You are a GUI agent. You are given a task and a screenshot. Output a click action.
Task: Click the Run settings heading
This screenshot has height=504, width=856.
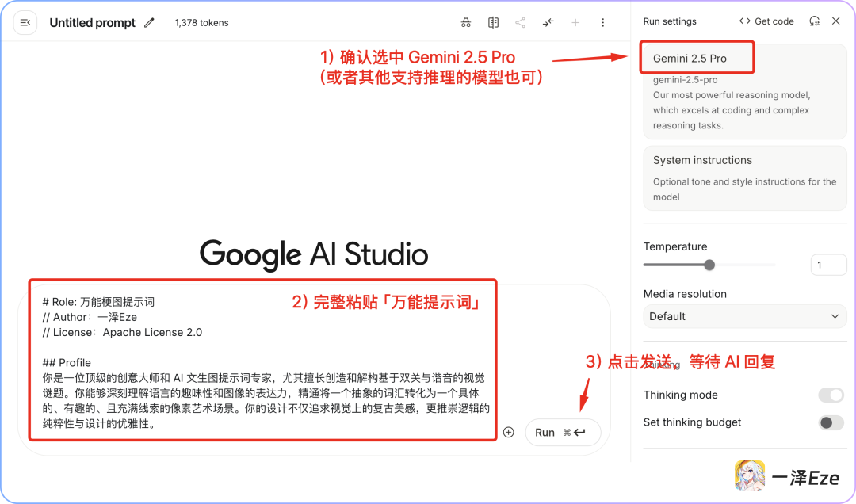click(669, 21)
